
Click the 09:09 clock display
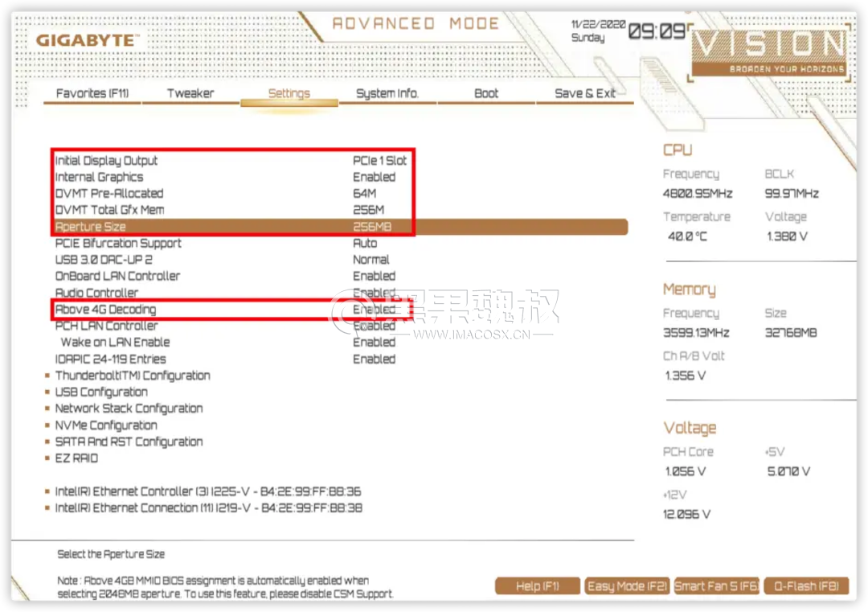[657, 31]
